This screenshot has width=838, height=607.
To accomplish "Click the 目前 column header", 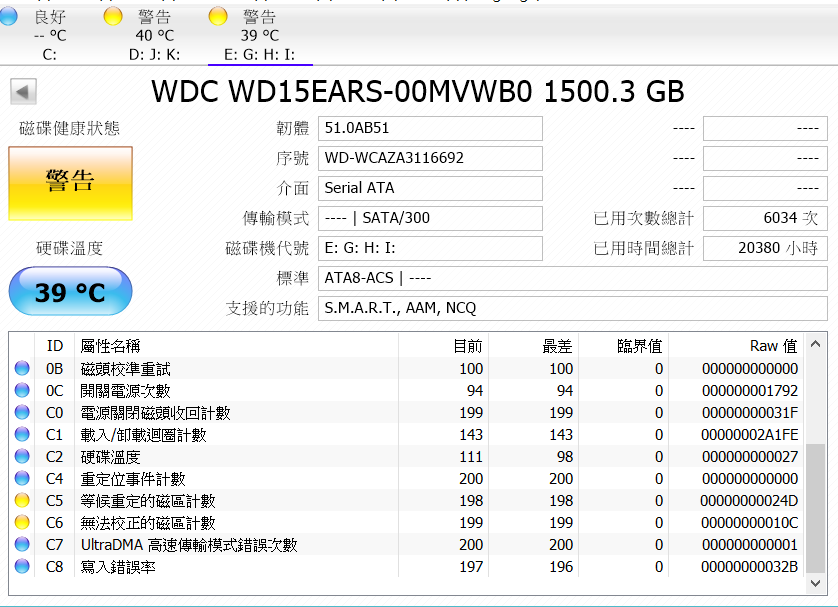I will coord(444,346).
